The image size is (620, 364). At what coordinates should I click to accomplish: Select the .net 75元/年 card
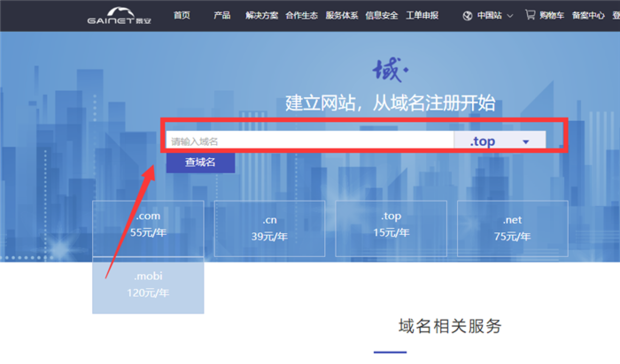512,228
